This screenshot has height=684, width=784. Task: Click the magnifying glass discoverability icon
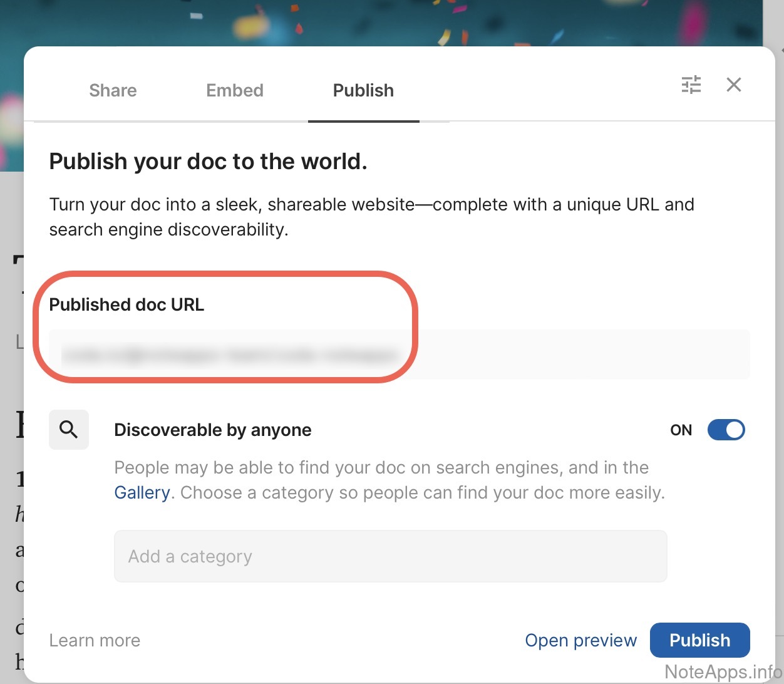[69, 430]
